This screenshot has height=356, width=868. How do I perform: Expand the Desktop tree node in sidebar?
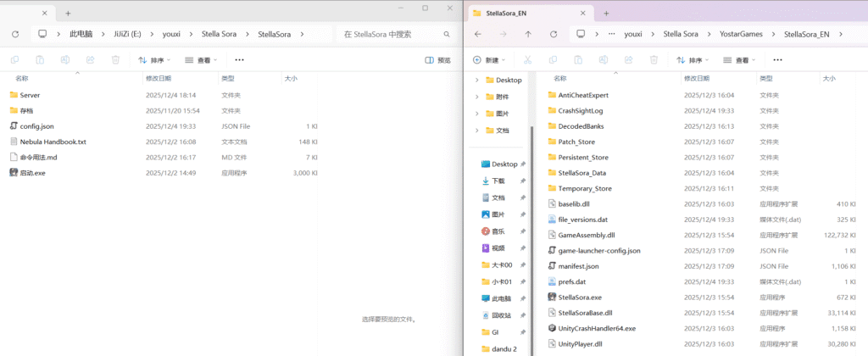(477, 80)
